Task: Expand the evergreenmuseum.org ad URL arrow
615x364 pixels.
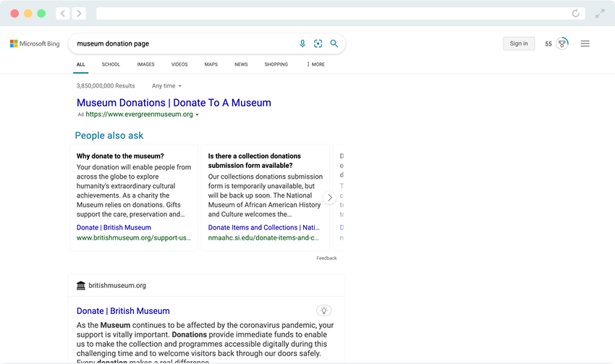Action: tap(198, 114)
